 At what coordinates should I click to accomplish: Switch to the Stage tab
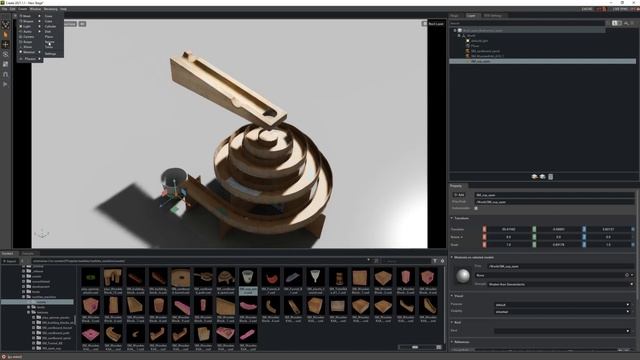click(454, 16)
